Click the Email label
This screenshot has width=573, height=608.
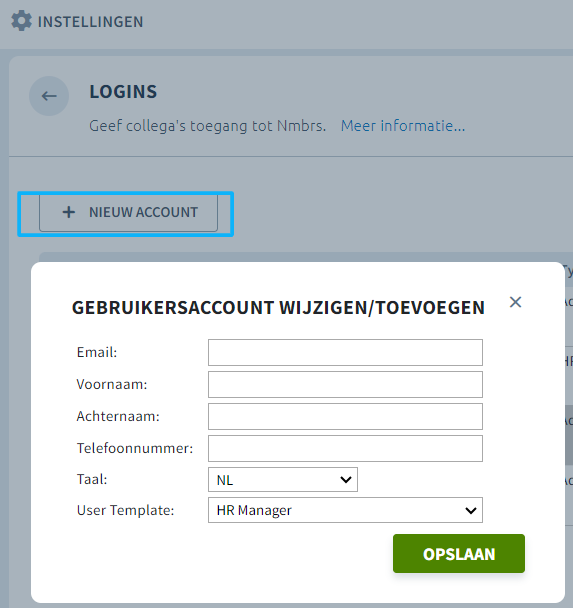(97, 352)
